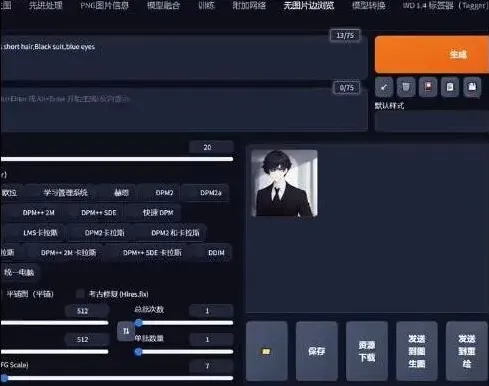Click the 0/75 negative token counter
The image size is (489, 386).
(347, 88)
